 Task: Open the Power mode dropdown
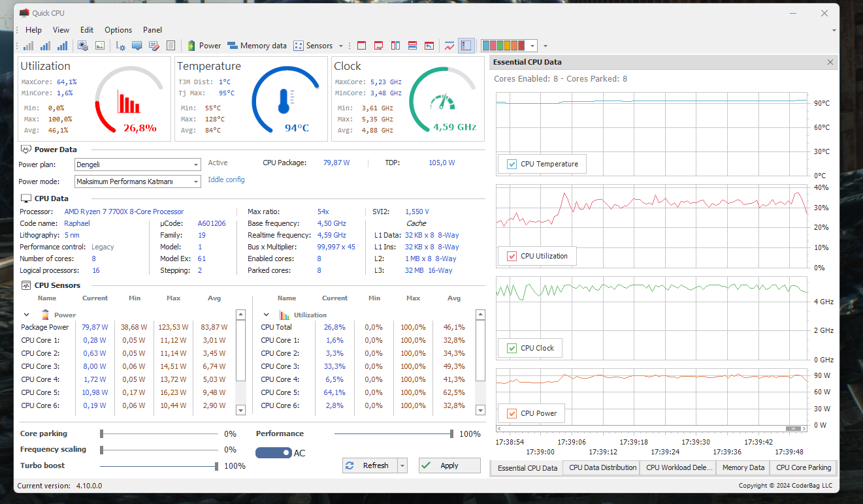pos(138,181)
